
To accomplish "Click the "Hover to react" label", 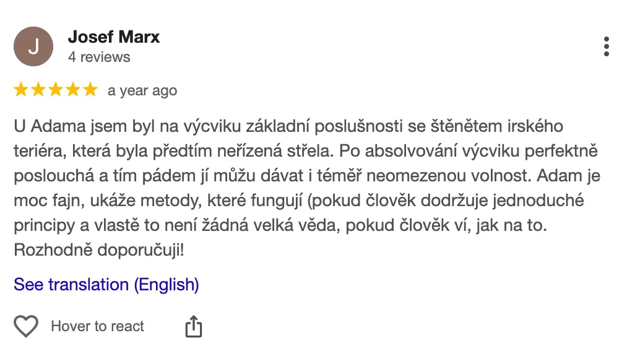I will click(x=97, y=326).
